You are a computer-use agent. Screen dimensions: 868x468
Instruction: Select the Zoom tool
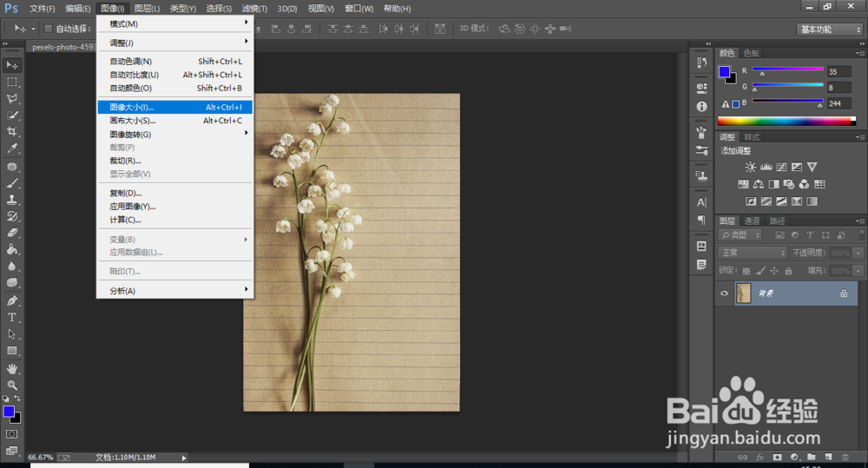click(11, 385)
